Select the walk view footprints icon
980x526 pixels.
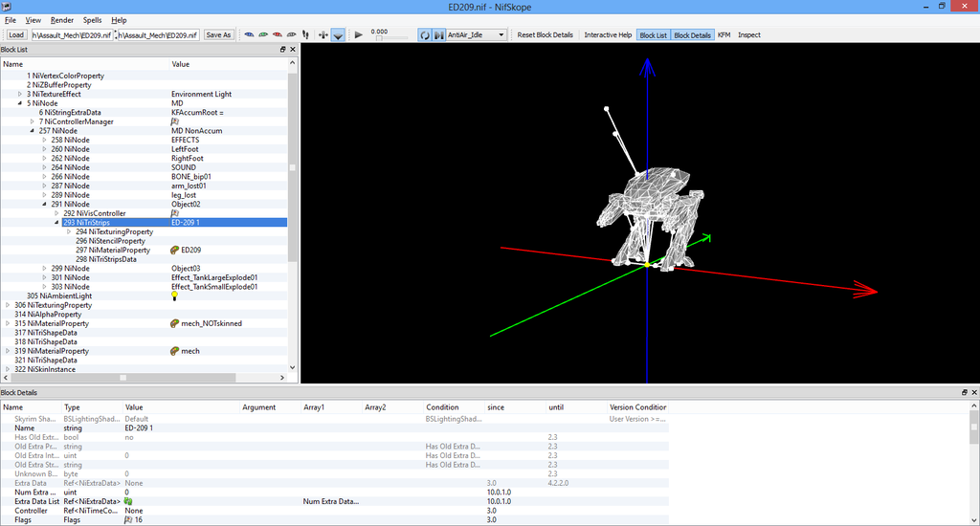click(x=305, y=35)
